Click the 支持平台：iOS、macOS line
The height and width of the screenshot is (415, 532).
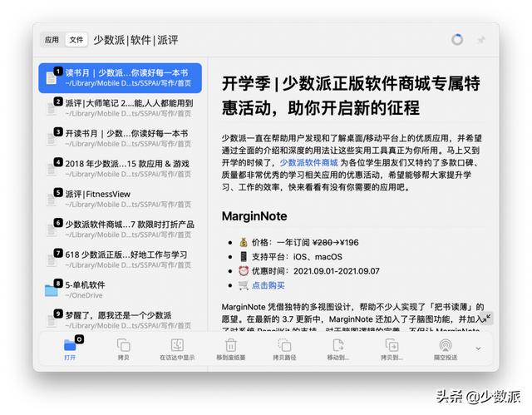tap(290, 256)
